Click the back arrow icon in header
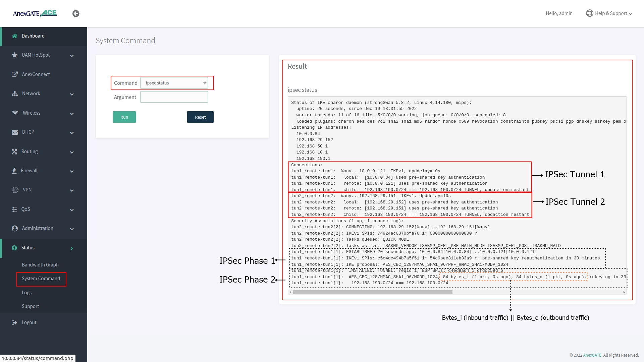The width and height of the screenshot is (644, 362). (x=76, y=13)
